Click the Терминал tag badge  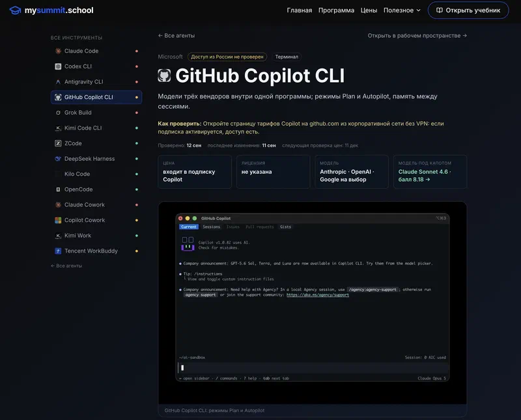coord(287,57)
